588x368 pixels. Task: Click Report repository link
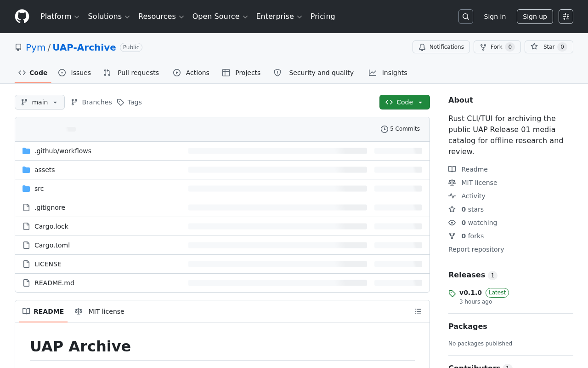pyautogui.click(x=476, y=249)
